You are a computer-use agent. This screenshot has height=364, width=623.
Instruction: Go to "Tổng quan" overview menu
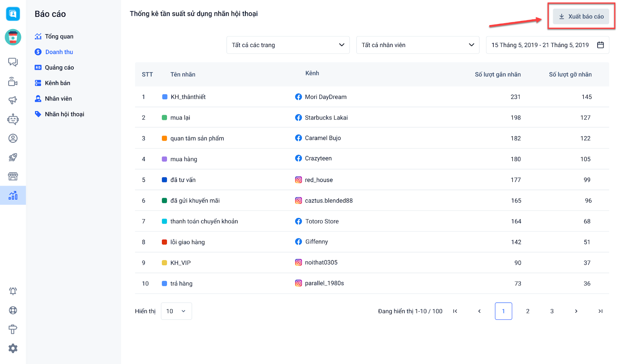click(x=59, y=37)
